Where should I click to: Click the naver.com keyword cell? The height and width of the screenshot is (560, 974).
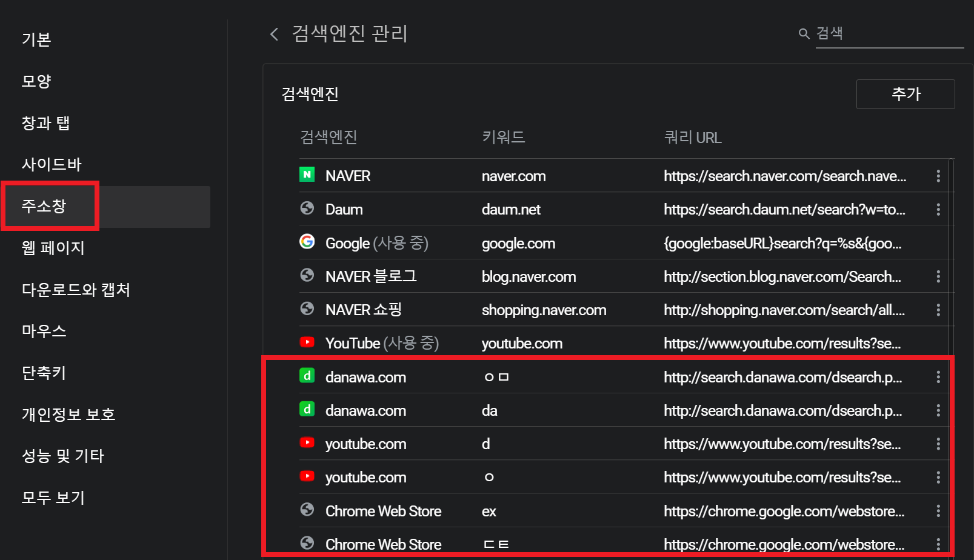[x=514, y=176]
